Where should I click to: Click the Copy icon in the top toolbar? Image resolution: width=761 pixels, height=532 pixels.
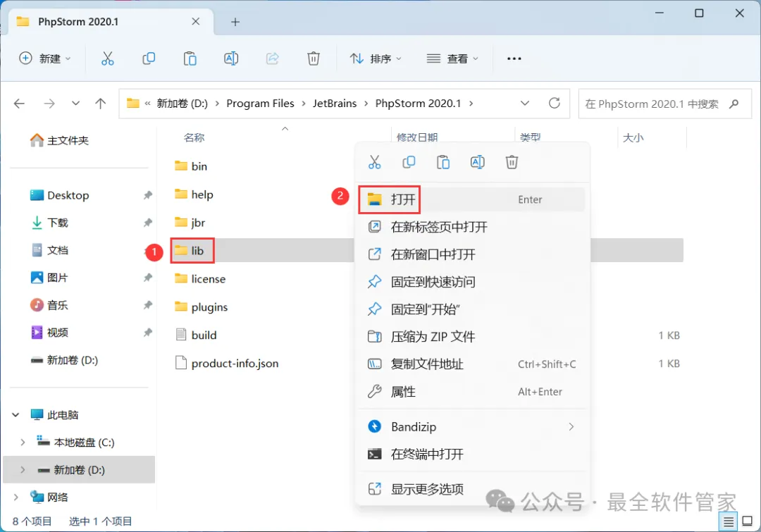point(149,58)
